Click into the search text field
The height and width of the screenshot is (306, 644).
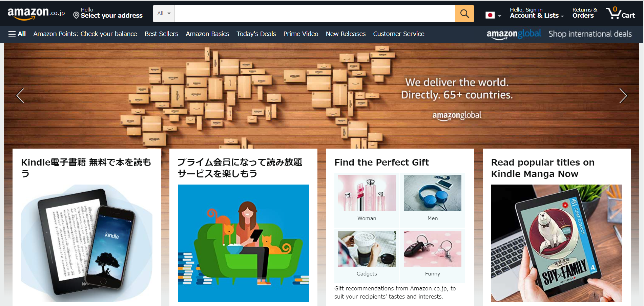point(315,14)
